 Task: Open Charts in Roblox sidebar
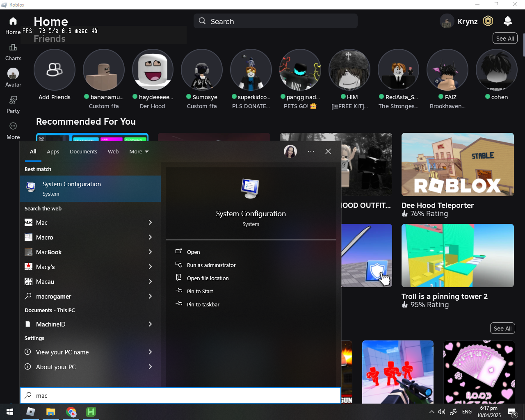pyautogui.click(x=13, y=52)
